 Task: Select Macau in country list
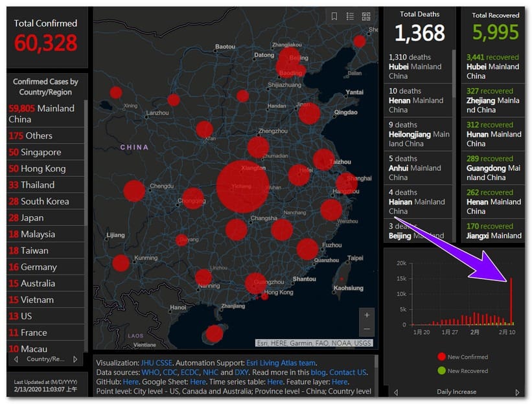(45, 348)
